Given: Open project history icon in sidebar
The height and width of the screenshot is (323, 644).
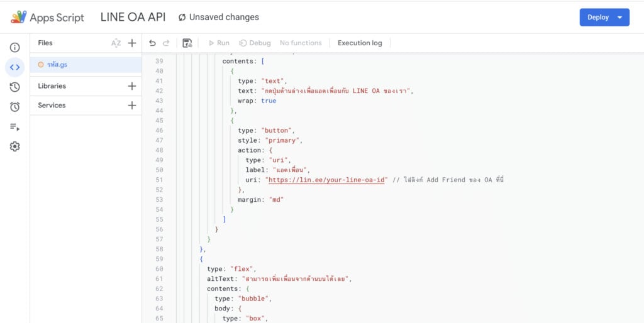Looking at the screenshot, I should point(15,87).
